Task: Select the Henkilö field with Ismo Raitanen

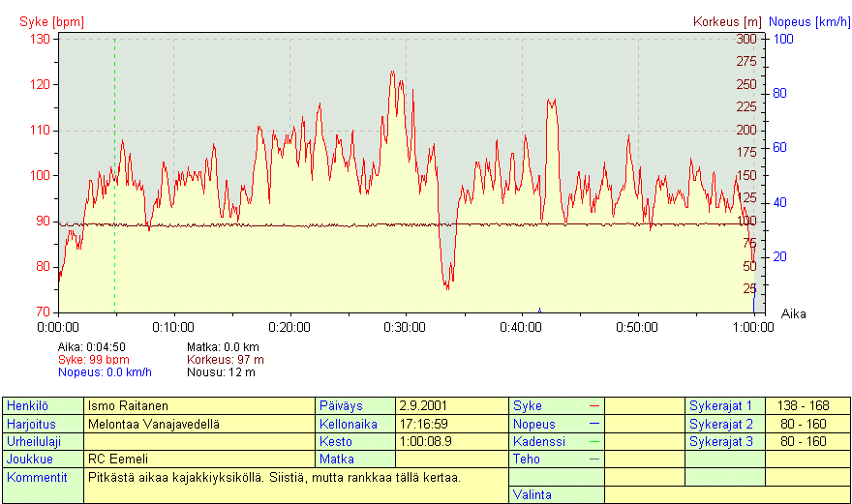Action: (200, 405)
